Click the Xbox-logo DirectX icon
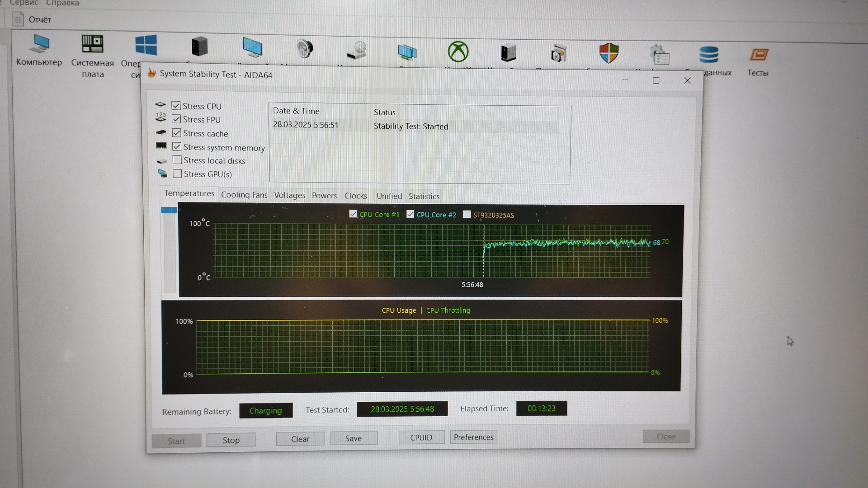This screenshot has width=868, height=488. click(x=458, y=52)
